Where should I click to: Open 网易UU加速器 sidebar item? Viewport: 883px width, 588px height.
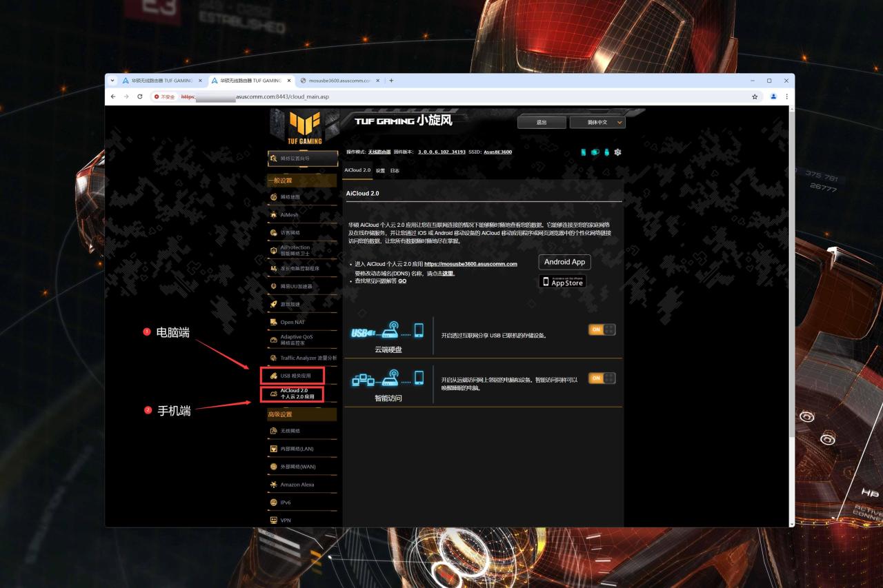point(302,286)
